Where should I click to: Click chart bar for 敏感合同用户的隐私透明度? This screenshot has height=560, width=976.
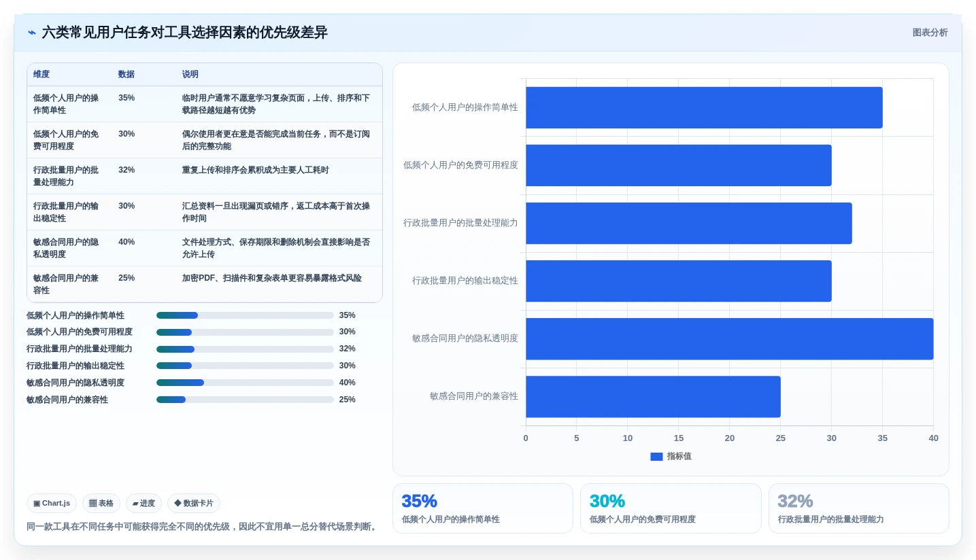pos(730,339)
